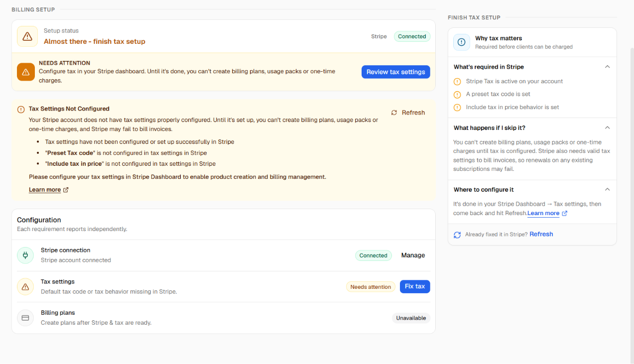
Task: Click Refresh in the tax settings alert
Action: (x=408, y=113)
